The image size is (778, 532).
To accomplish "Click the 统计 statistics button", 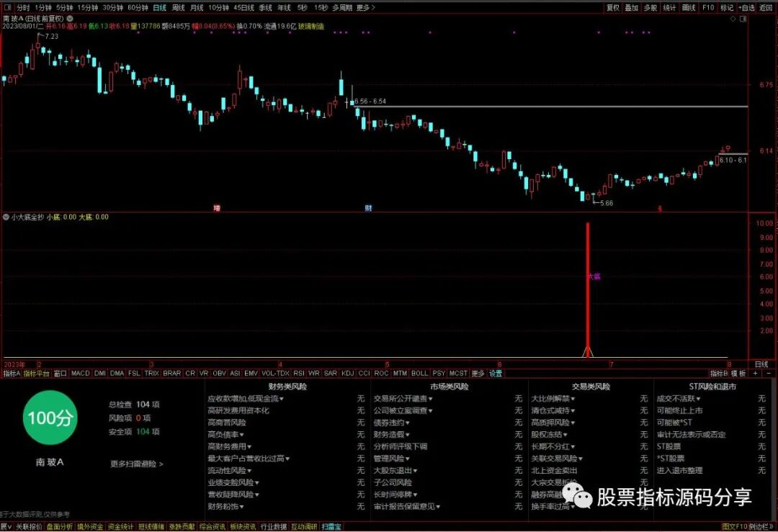I will 669,7.
